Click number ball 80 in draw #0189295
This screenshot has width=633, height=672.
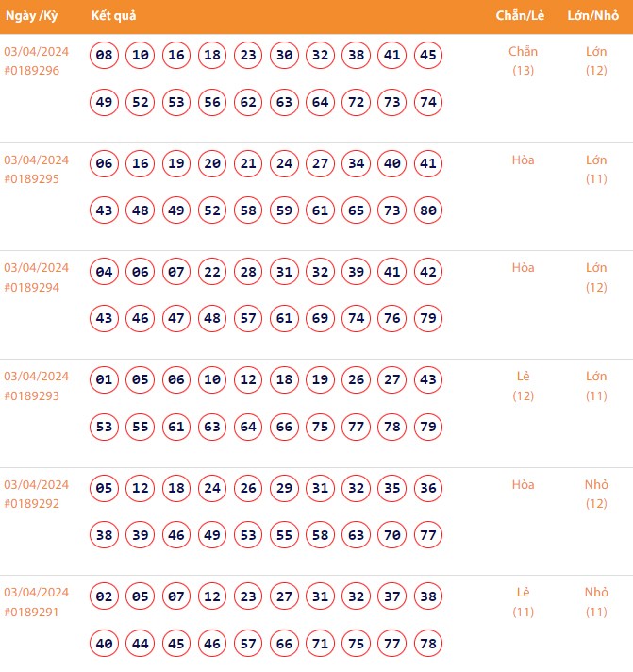(x=428, y=210)
